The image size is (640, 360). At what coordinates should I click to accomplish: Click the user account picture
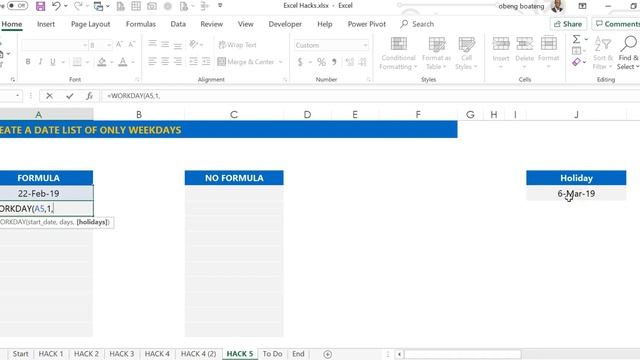click(x=557, y=6)
